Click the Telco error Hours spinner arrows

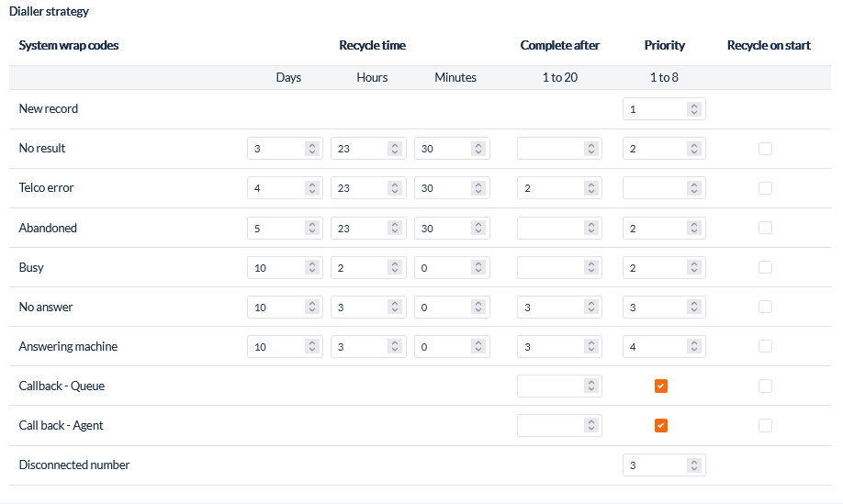click(394, 188)
